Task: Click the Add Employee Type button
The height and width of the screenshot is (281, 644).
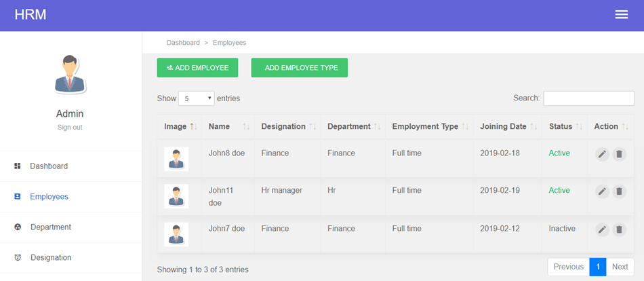Action: coord(300,68)
